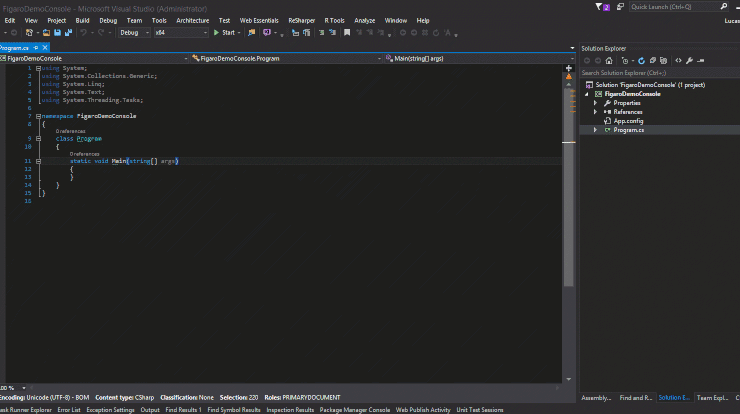Expand the References node in Solution Explorer

(596, 112)
